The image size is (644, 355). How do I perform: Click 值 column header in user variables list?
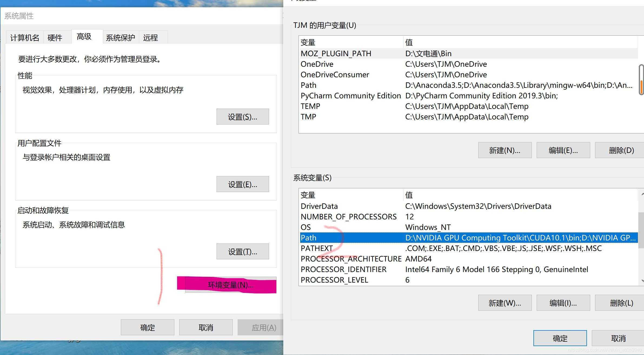(x=521, y=42)
